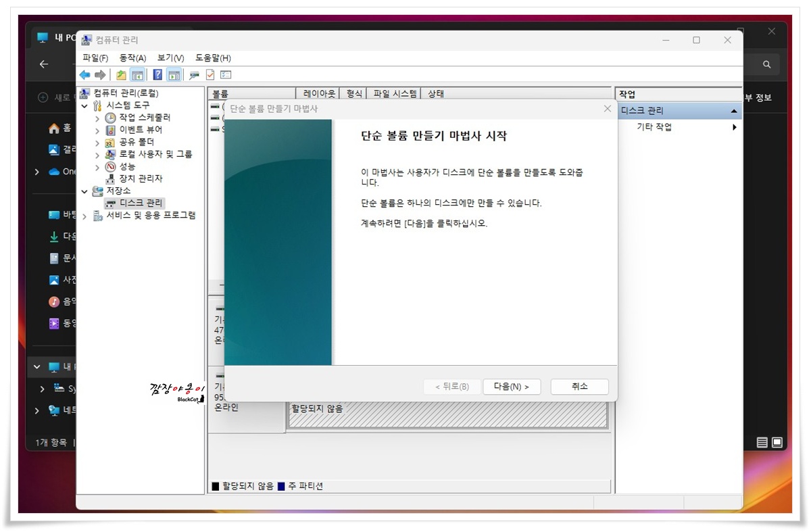Sort by the 상태 column header
This screenshot has width=811, height=532.
pyautogui.click(x=517, y=94)
